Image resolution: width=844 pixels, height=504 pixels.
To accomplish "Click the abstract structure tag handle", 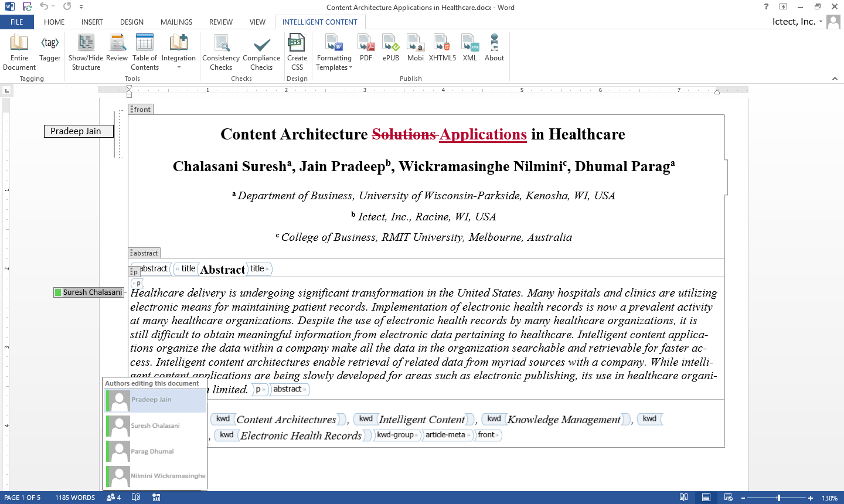I will point(144,253).
